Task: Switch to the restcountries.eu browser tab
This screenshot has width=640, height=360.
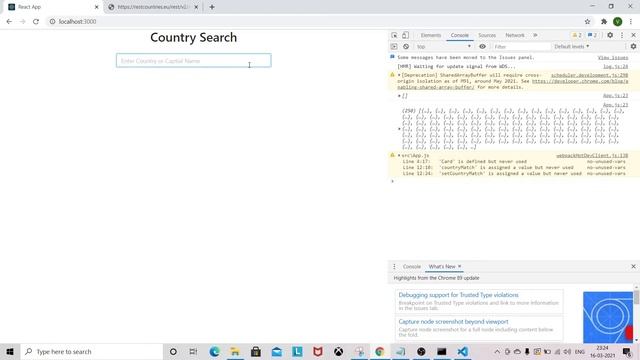Action: pos(153,7)
